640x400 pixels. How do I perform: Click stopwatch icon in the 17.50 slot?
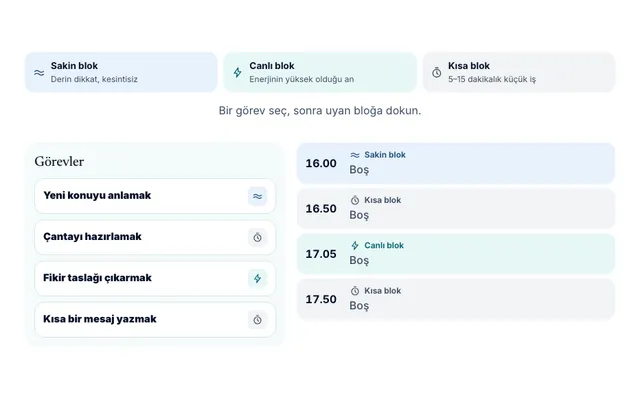(355, 291)
